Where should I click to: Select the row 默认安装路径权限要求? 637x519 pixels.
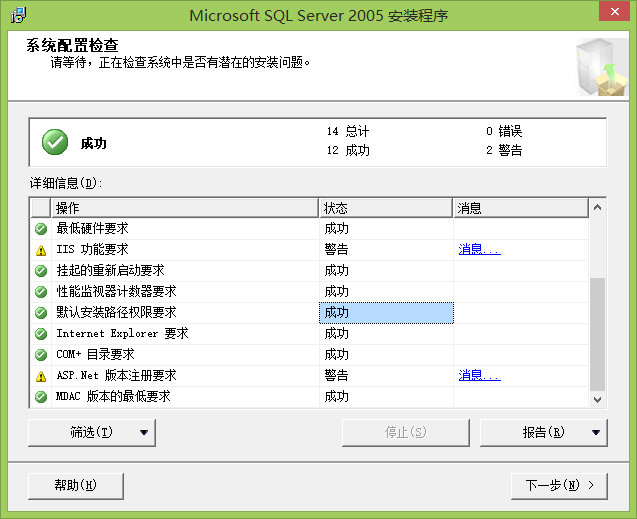pos(310,313)
